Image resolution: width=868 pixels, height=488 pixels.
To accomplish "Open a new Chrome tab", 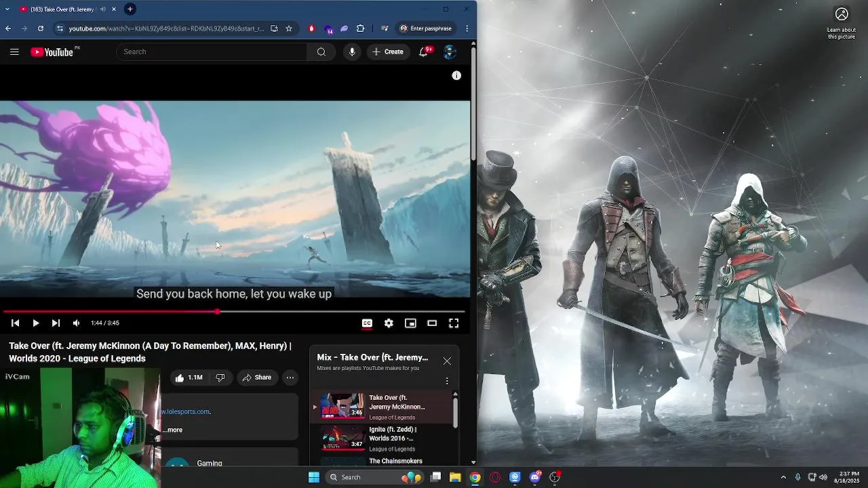I will click(130, 9).
